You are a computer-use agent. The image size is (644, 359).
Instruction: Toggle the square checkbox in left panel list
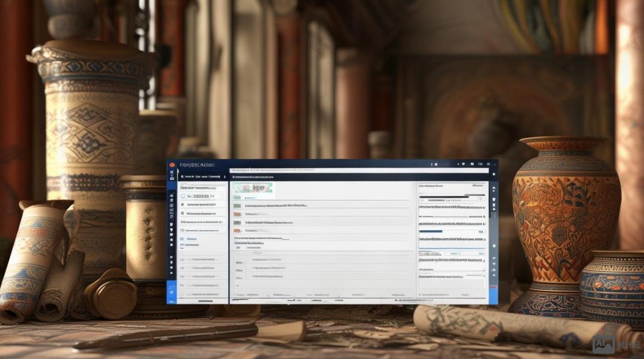183,213
